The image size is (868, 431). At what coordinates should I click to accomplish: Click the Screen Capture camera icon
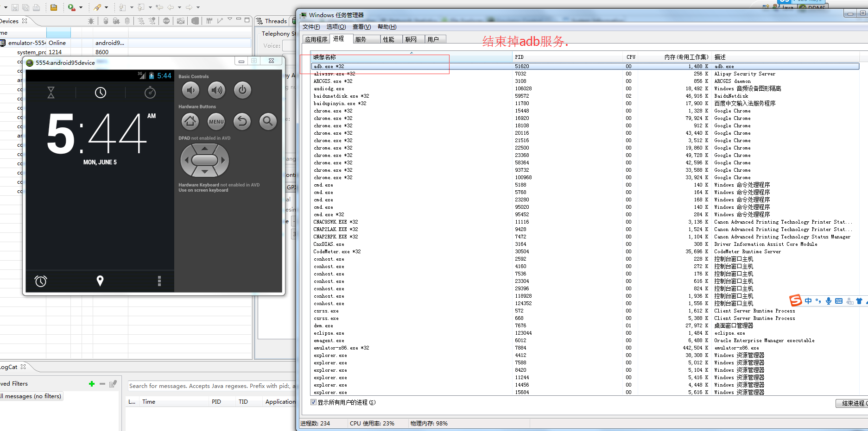180,21
